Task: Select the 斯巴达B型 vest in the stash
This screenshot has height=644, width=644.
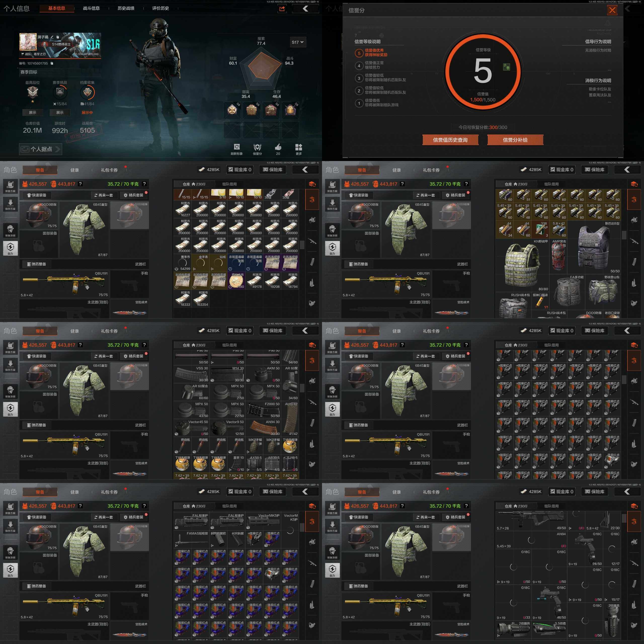Action: [x=594, y=247]
